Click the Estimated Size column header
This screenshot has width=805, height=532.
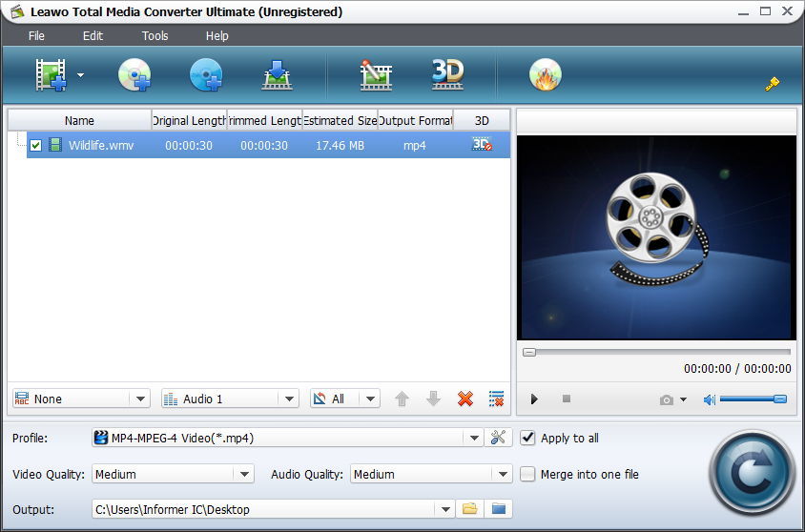[x=341, y=120]
